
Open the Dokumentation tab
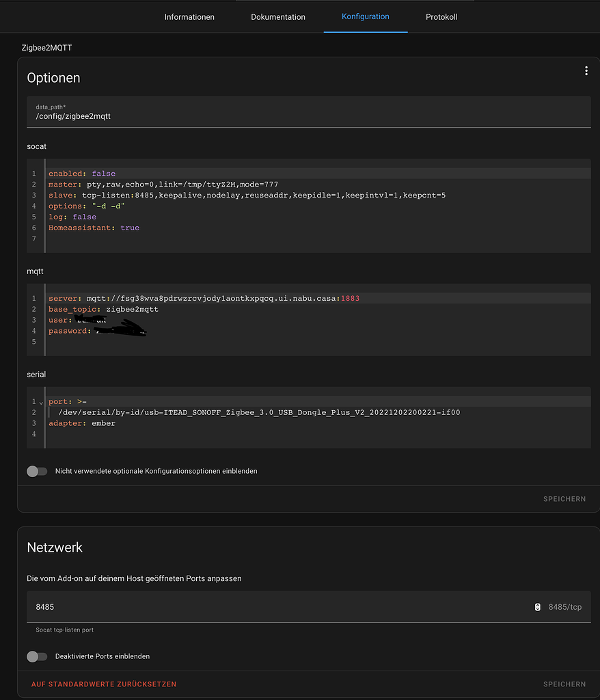coord(278,17)
